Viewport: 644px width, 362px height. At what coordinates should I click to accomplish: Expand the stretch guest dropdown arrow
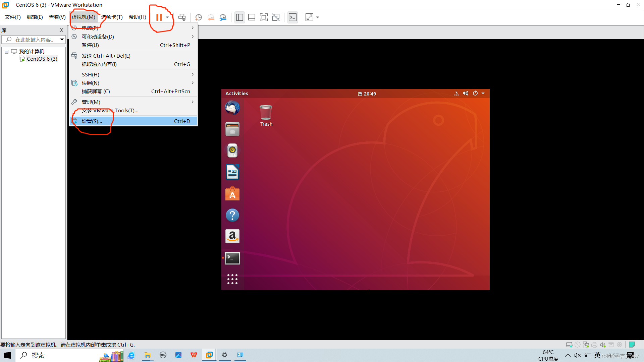tap(318, 17)
